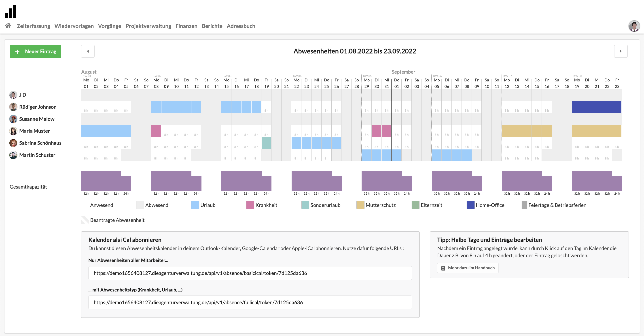Select the basicical iCal URL field
The height and width of the screenshot is (336, 644).
pos(250,273)
